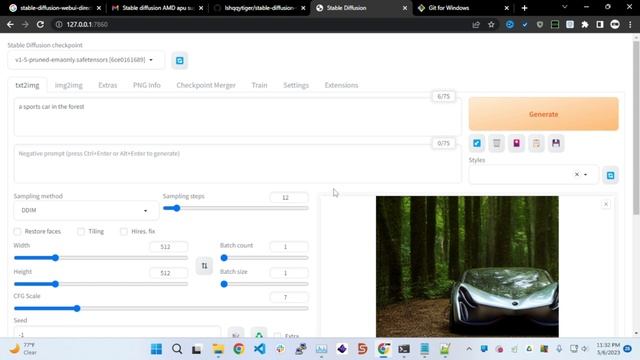This screenshot has width=640, height=360.
Task: Open the weather widget on taskbar
Action: tap(23, 349)
